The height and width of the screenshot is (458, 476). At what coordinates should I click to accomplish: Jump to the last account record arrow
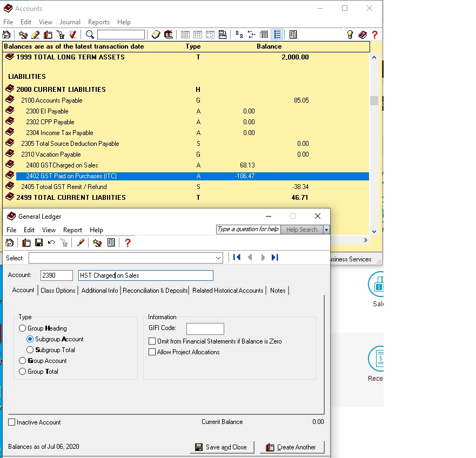(275, 258)
